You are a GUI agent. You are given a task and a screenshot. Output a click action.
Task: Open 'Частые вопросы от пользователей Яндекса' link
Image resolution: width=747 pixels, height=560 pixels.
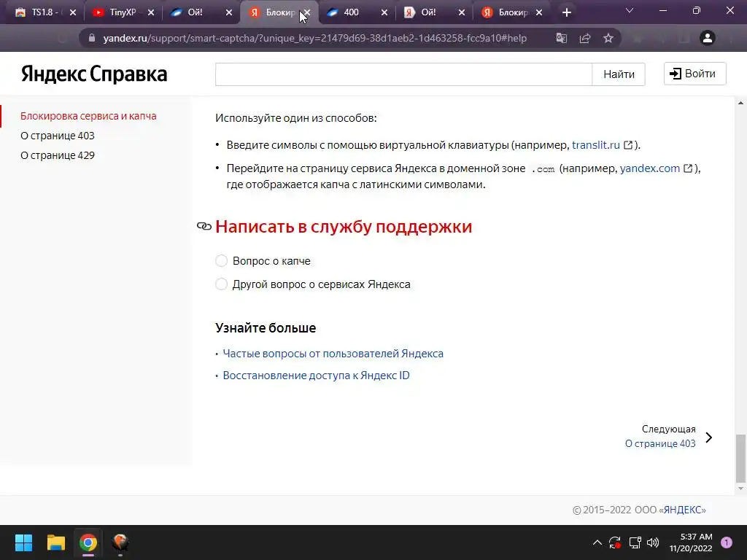pyautogui.click(x=333, y=354)
